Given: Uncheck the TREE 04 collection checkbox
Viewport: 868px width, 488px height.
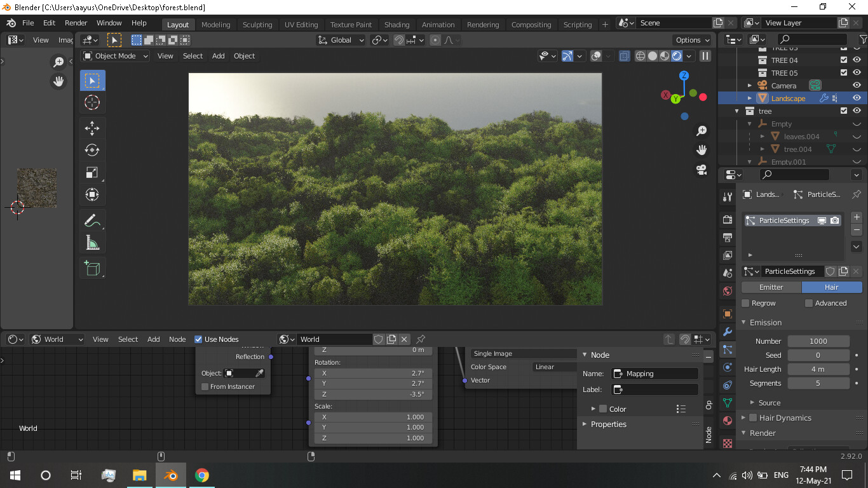Looking at the screenshot, I should point(844,60).
